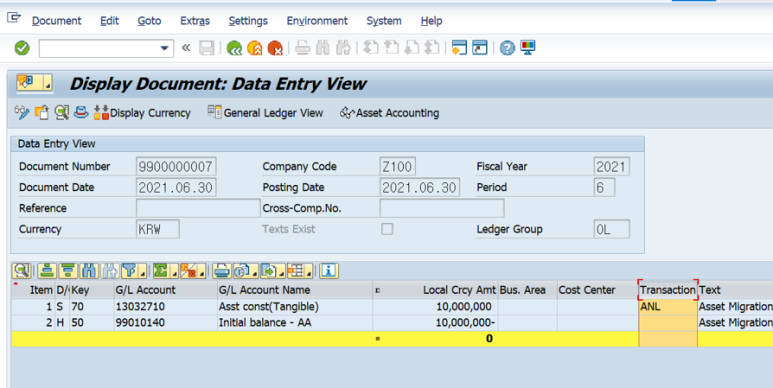Click the Sort Ascending grid icon
The width and height of the screenshot is (773, 388).
47,271
